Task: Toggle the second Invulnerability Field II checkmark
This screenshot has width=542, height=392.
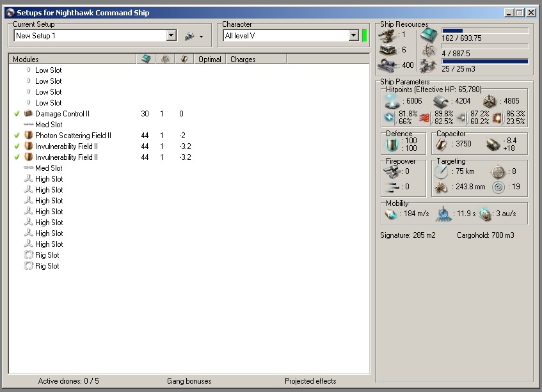Action: [17, 157]
